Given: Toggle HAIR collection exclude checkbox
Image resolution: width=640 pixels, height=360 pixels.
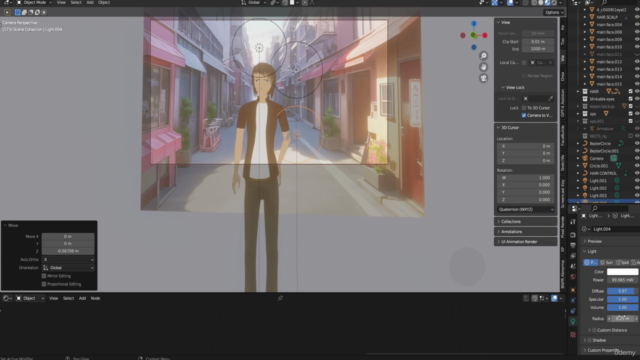Looking at the screenshot, I should tap(631, 91).
